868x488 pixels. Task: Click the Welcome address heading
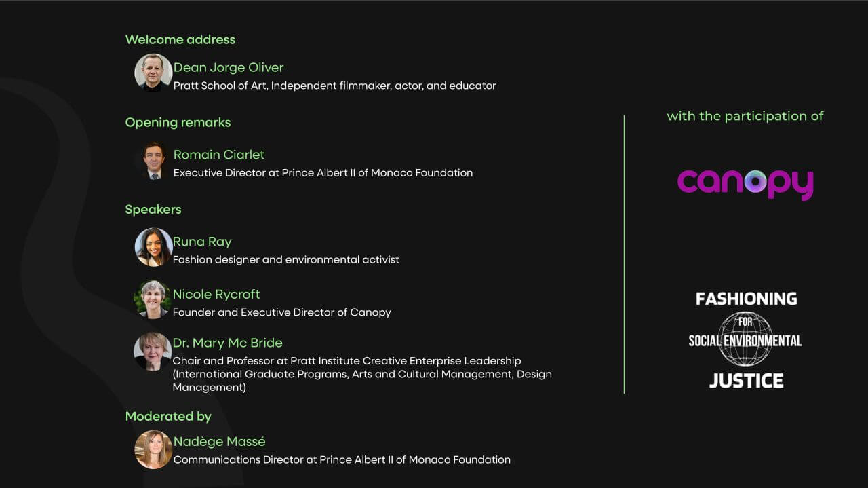tap(180, 39)
